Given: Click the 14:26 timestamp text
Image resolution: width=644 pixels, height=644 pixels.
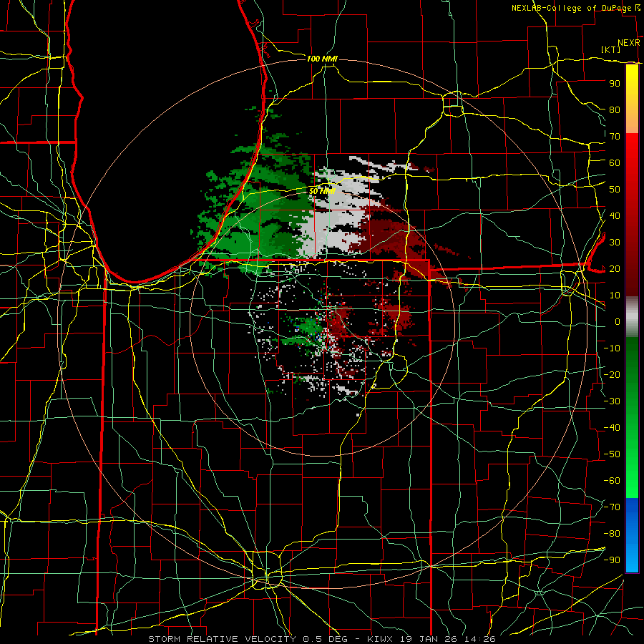Looking at the screenshot, I should pos(481,639).
